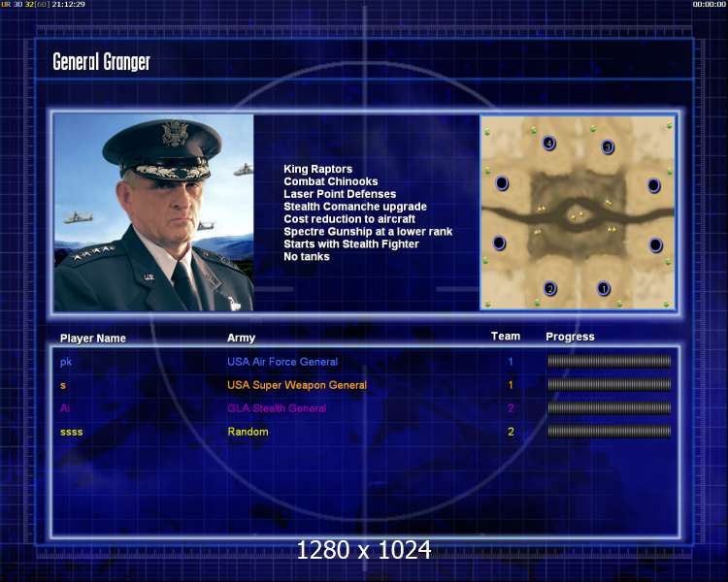Image resolution: width=728 pixels, height=582 pixels.
Task: Select unnumbered start marker on west edge above river
Action: tap(502, 183)
